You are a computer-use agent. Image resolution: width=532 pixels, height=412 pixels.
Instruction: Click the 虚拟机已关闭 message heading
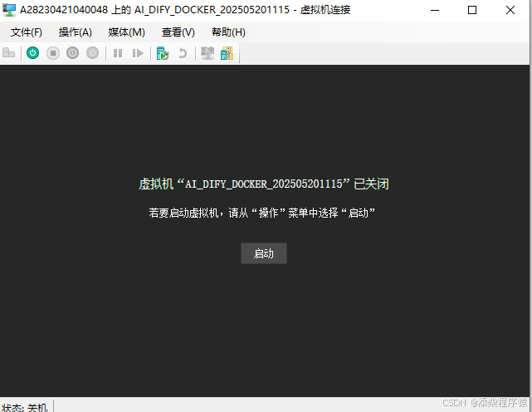coord(264,184)
